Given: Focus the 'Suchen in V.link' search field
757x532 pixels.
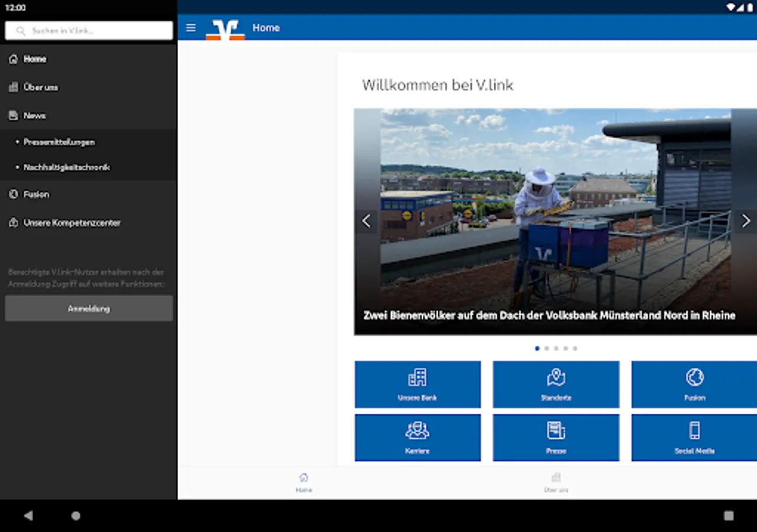Looking at the screenshot, I should [89, 31].
